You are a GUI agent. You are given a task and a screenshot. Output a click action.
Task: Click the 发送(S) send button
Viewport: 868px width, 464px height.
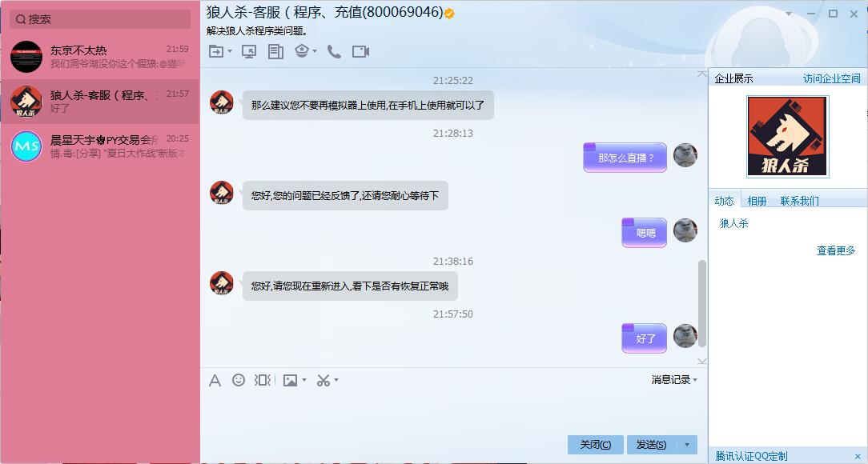pyautogui.click(x=652, y=445)
